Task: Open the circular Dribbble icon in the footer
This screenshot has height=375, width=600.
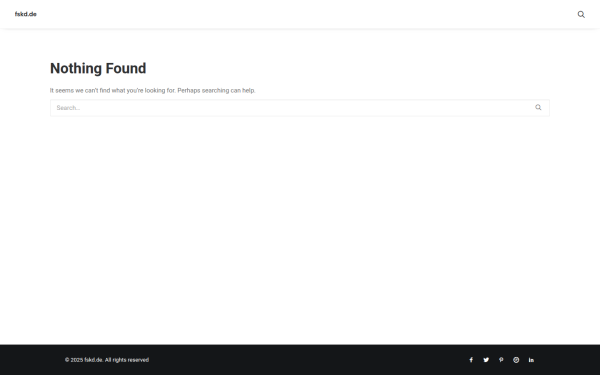Action: tap(516, 360)
